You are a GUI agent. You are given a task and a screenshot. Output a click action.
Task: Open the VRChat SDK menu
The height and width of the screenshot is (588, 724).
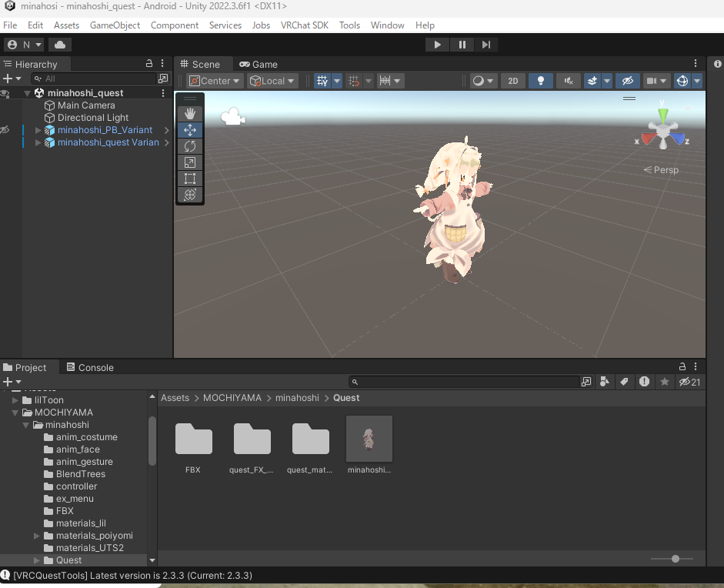pos(304,25)
